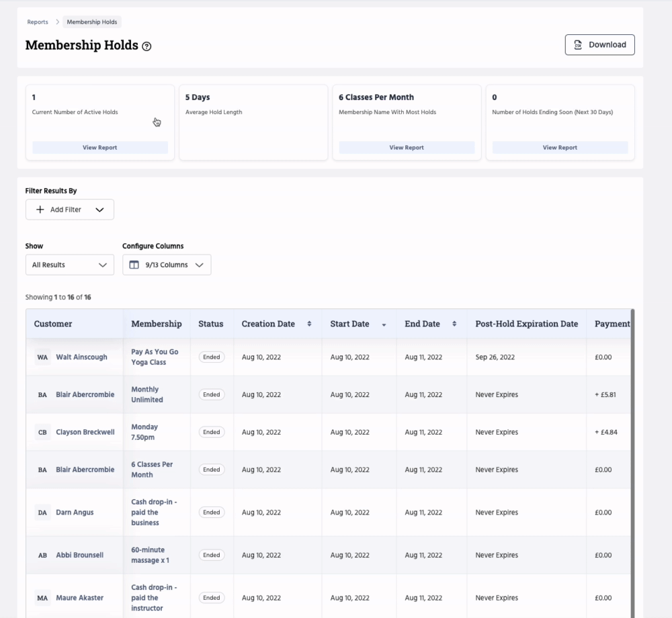Image resolution: width=672 pixels, height=618 pixels.
Task: Open Walt Ainscough's customer profile
Action: point(81,357)
